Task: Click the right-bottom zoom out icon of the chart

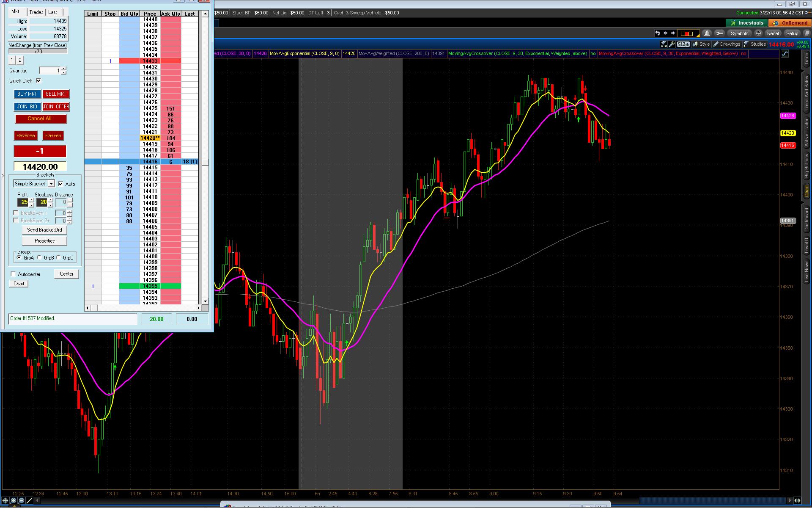Action: click(x=798, y=500)
